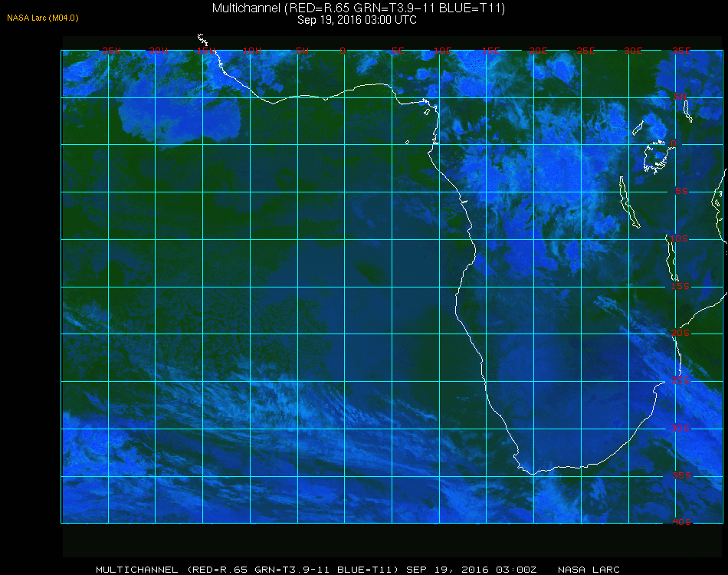Pick the 25S latitude label
The height and width of the screenshot is (575, 728).
pos(680,380)
